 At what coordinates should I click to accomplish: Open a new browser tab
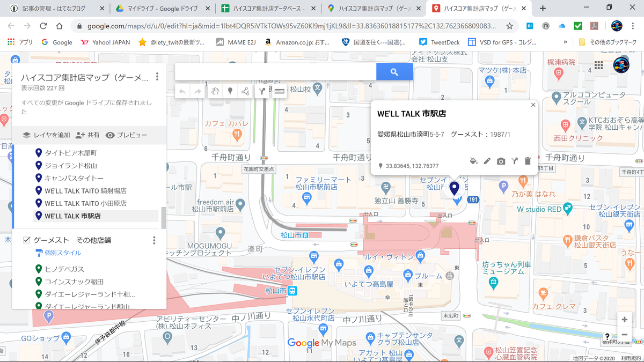tap(543, 8)
